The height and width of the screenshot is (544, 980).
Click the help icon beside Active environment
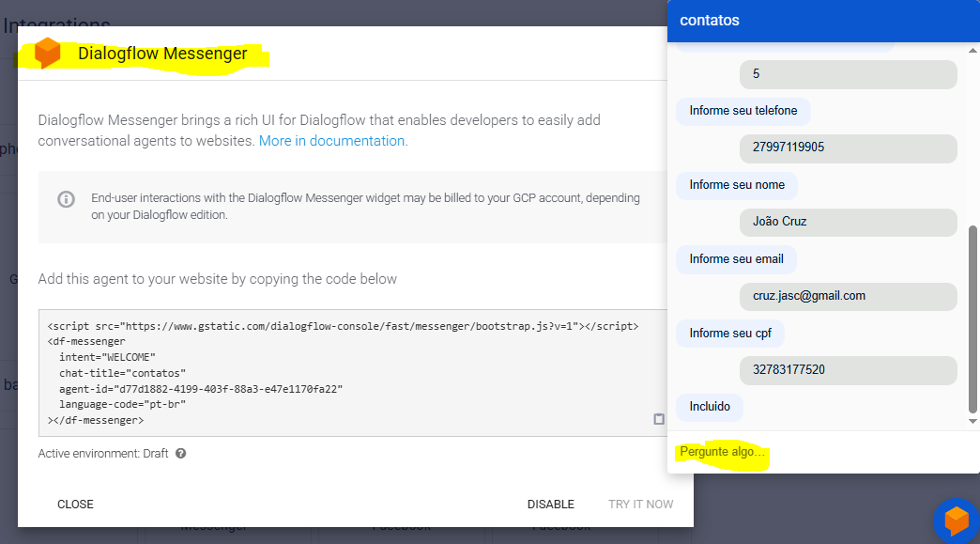[x=180, y=453]
